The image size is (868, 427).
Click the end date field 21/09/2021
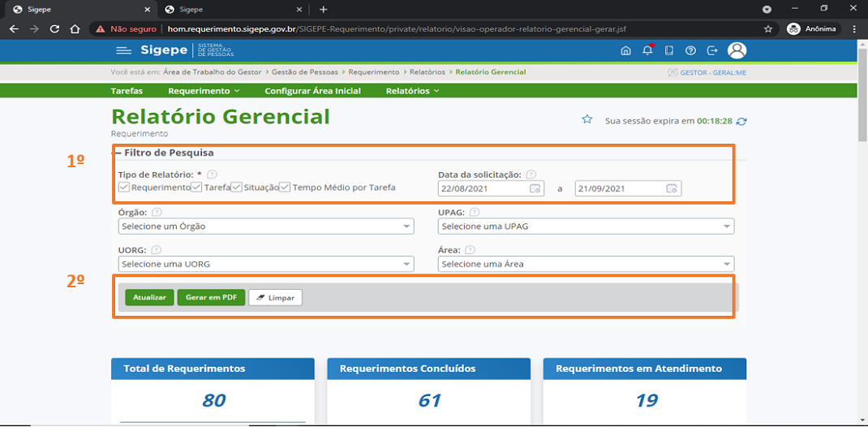[620, 188]
